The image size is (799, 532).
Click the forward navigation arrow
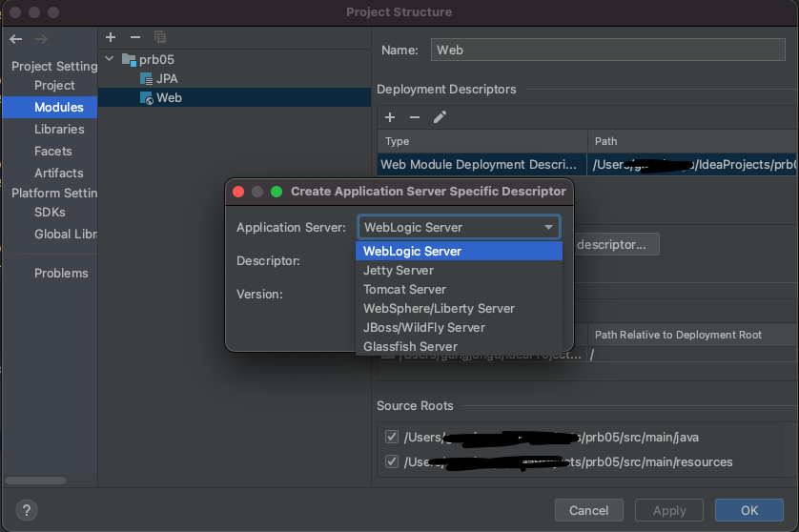coord(41,39)
